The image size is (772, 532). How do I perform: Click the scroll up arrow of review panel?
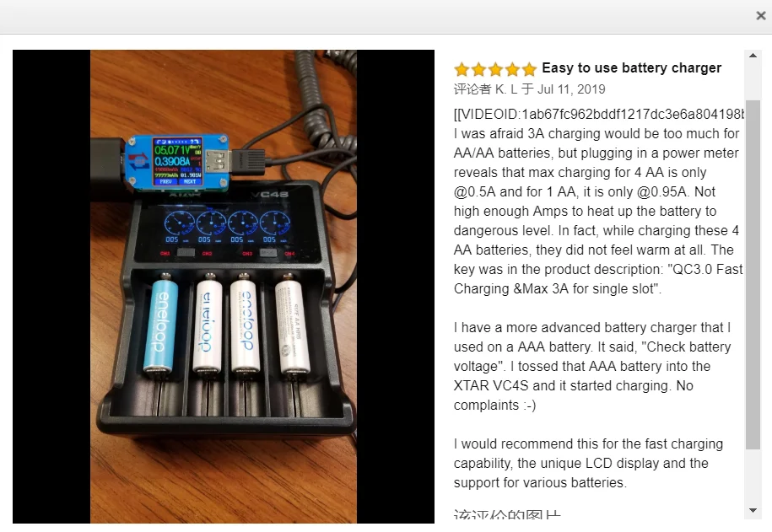[x=753, y=56]
